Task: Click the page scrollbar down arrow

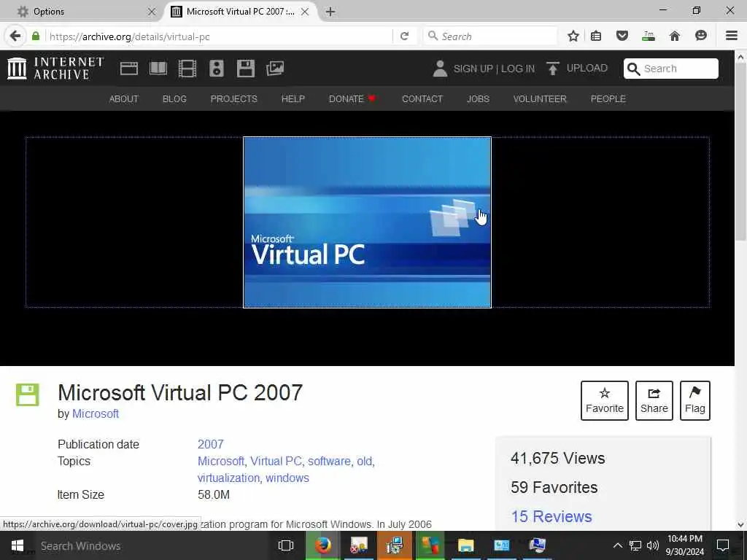Action: pos(740,524)
